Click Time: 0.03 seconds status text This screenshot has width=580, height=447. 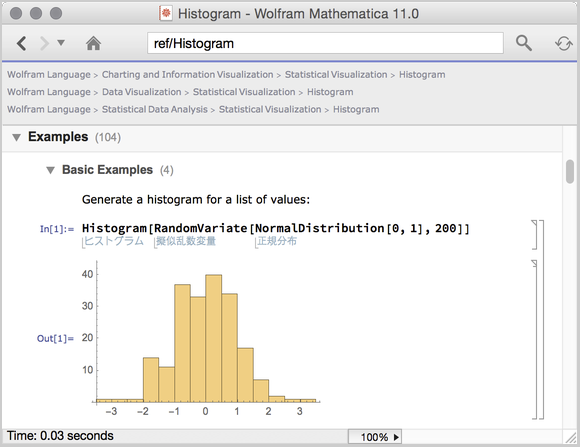tap(60, 436)
